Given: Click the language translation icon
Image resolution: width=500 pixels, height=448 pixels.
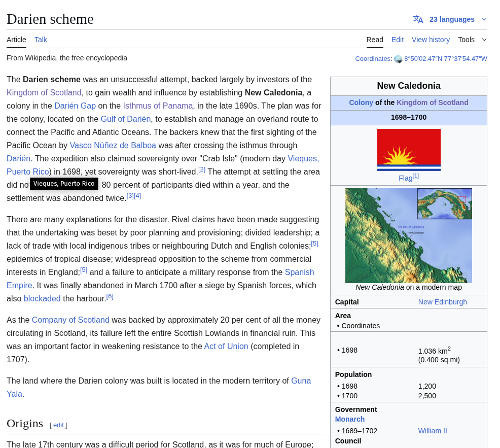Looking at the screenshot, I should tap(418, 19).
